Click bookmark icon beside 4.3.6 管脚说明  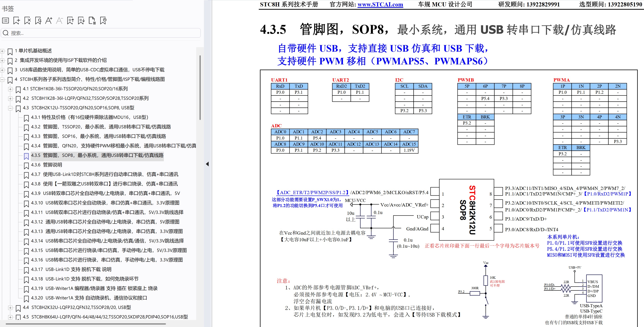click(x=26, y=166)
